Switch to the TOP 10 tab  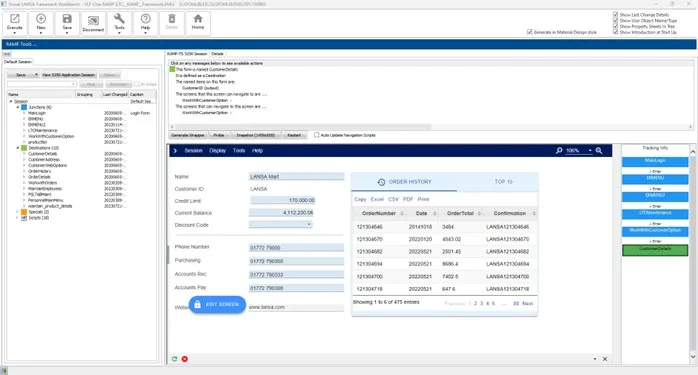pos(503,182)
